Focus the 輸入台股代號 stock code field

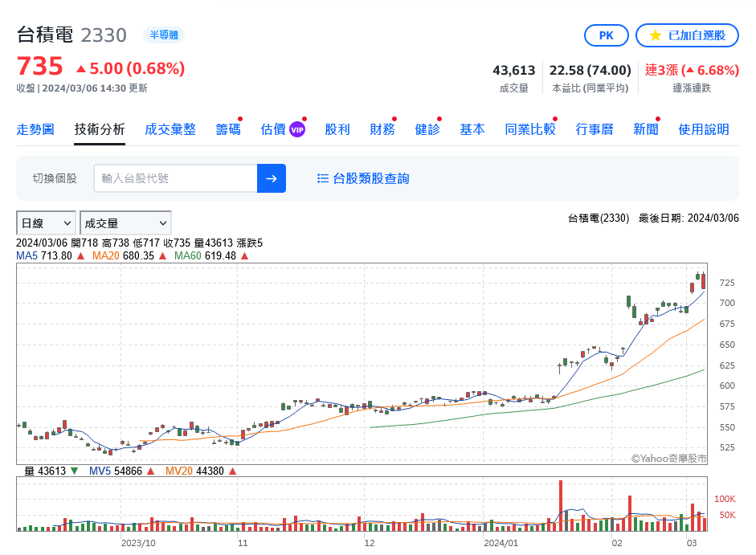175,178
